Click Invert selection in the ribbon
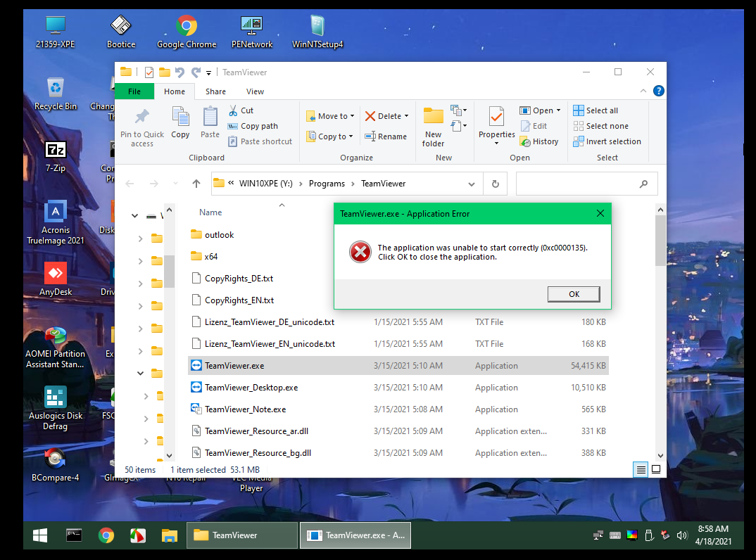This screenshot has width=756, height=560. pos(607,141)
